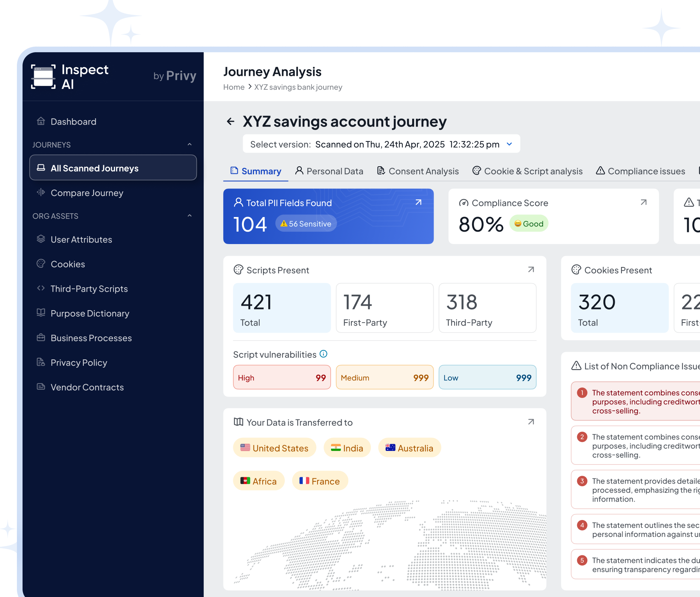Image resolution: width=700 pixels, height=597 pixels.
Task: Click the back arrow next to journey title
Action: pyautogui.click(x=231, y=122)
